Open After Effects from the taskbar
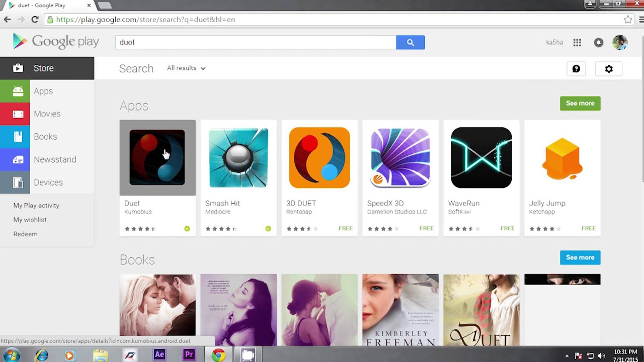Screen dimensions: 644x362 tap(159, 354)
